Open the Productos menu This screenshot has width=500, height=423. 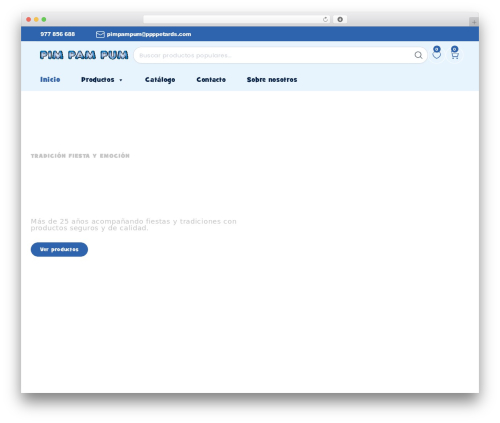click(x=98, y=79)
